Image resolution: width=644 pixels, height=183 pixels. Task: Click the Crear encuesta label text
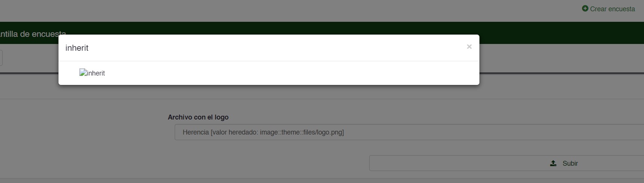point(613,9)
